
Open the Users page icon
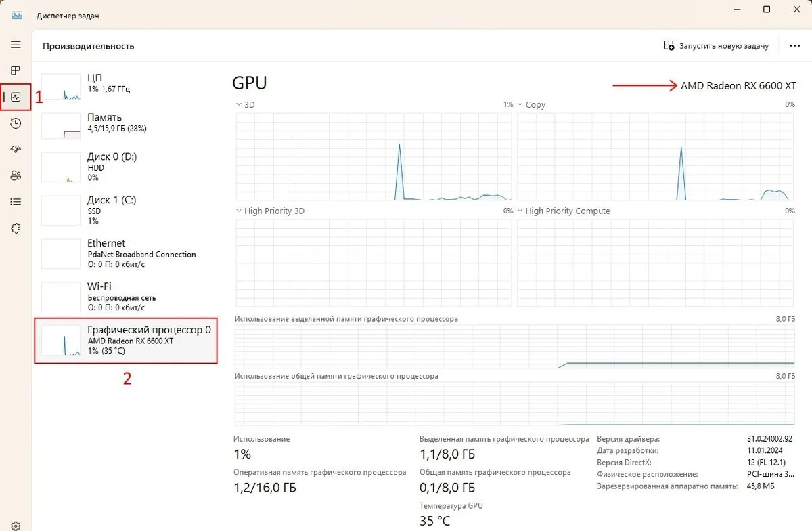(x=16, y=175)
